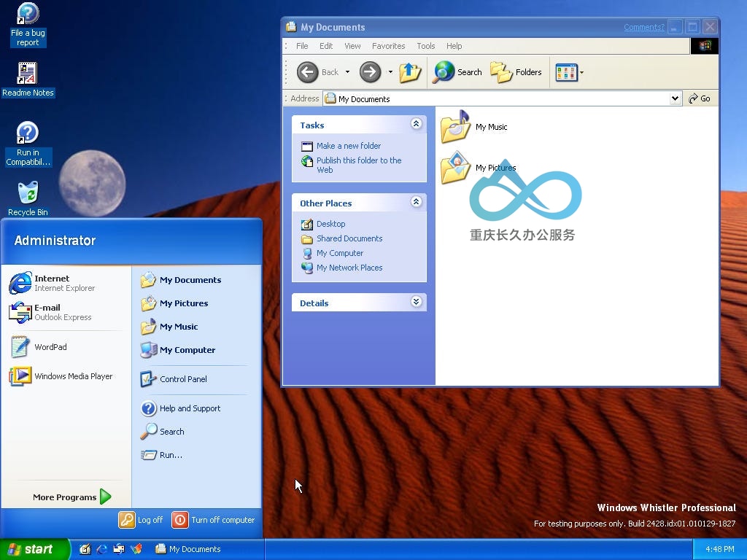This screenshot has width=747, height=560.
Task: Open Control Panel from Start menu
Action: [x=174, y=379]
